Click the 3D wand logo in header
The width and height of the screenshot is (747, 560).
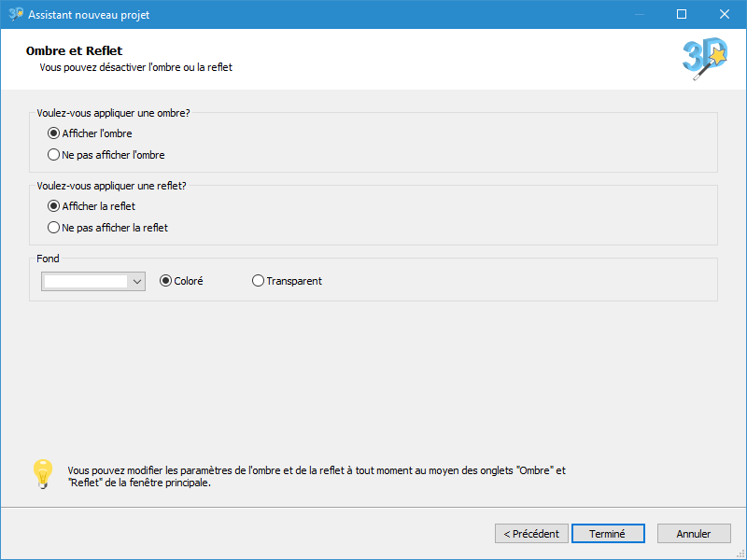click(705, 59)
